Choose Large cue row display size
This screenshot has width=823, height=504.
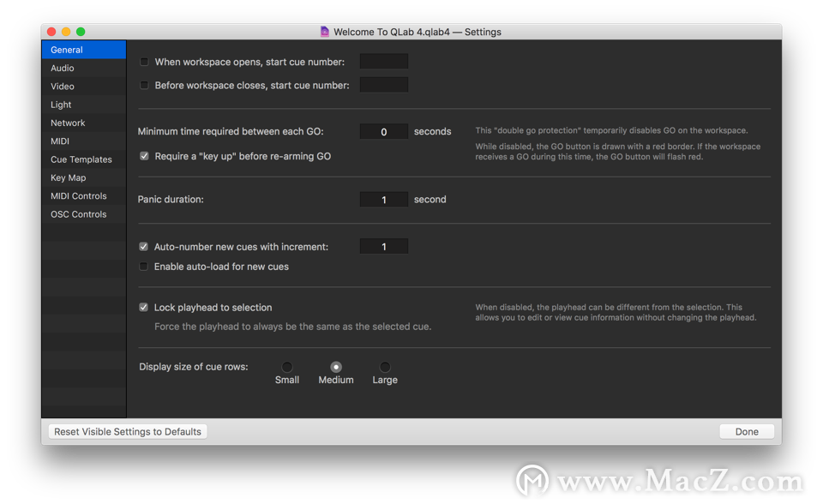pyautogui.click(x=385, y=367)
